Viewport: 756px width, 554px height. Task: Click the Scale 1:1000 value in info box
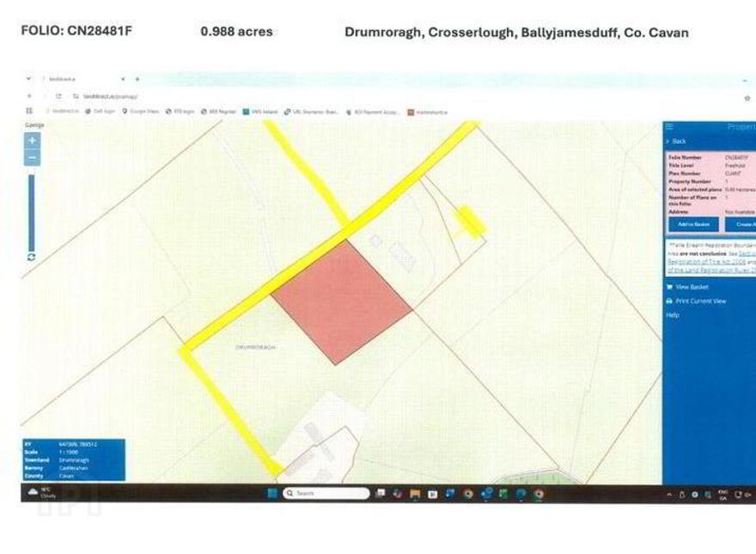(x=68, y=453)
